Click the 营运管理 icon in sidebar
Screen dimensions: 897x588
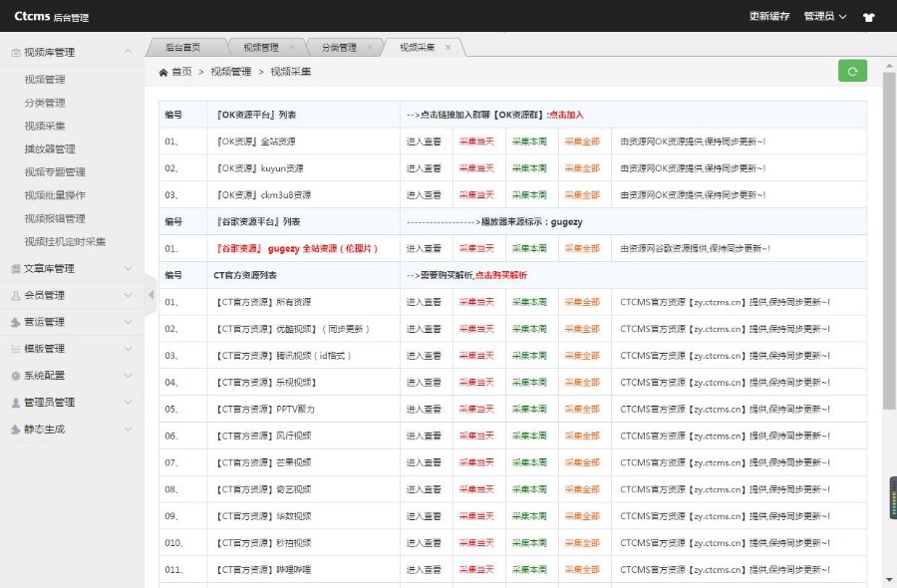pyautogui.click(x=16, y=322)
